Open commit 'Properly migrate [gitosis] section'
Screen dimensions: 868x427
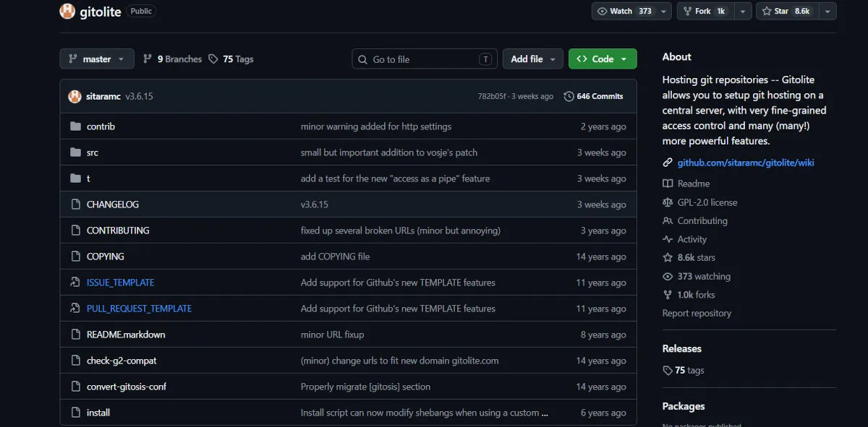click(x=365, y=387)
